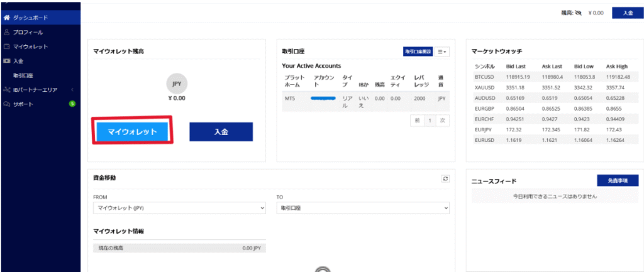Expand the IBパートナーエリア sidebar chevron
Screen dimensions: 644x272
point(72,90)
